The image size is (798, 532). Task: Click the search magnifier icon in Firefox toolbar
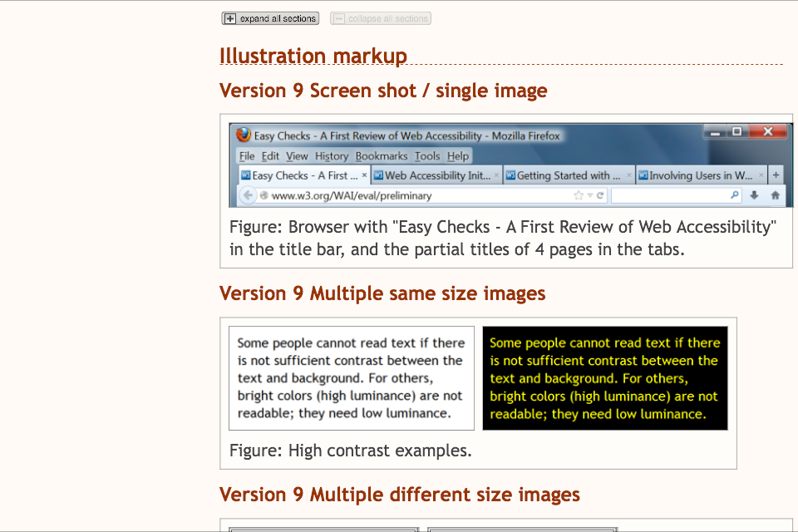pos(734,196)
